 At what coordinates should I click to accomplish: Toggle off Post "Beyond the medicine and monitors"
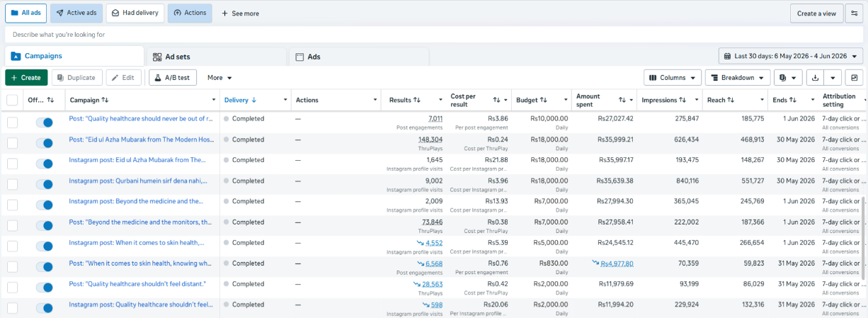click(44, 225)
